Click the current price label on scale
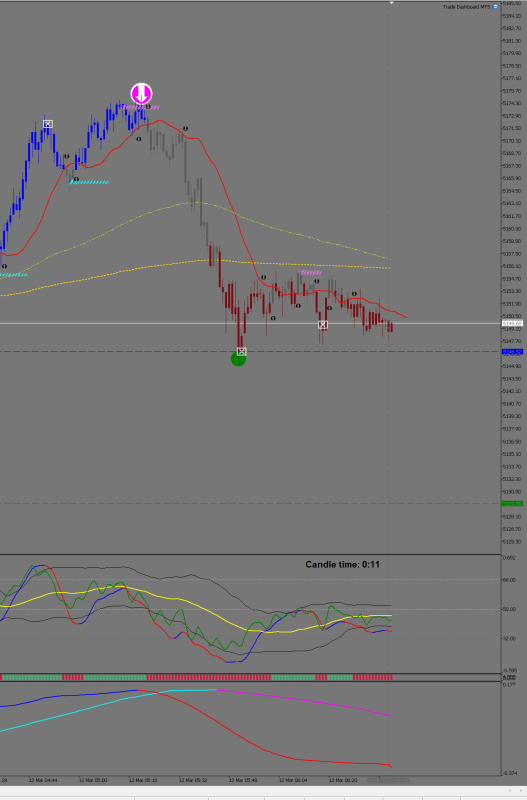This screenshot has width=527, height=800. pos(512,323)
